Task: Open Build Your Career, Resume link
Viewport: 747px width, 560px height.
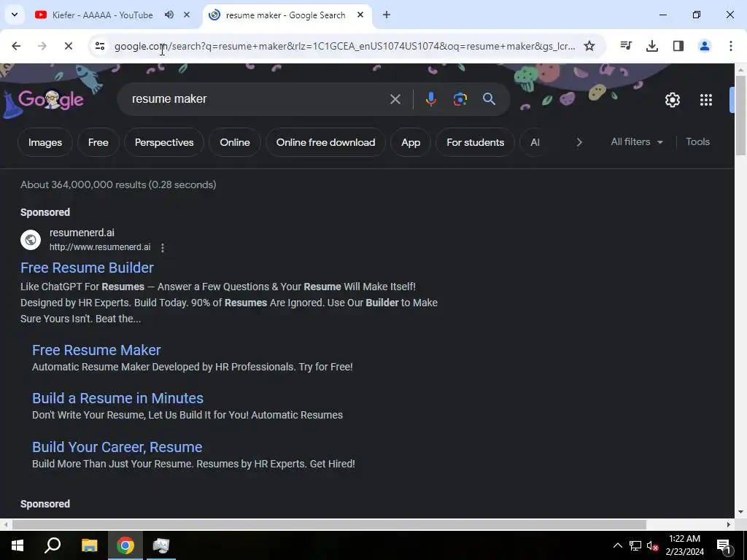Action: [117, 447]
